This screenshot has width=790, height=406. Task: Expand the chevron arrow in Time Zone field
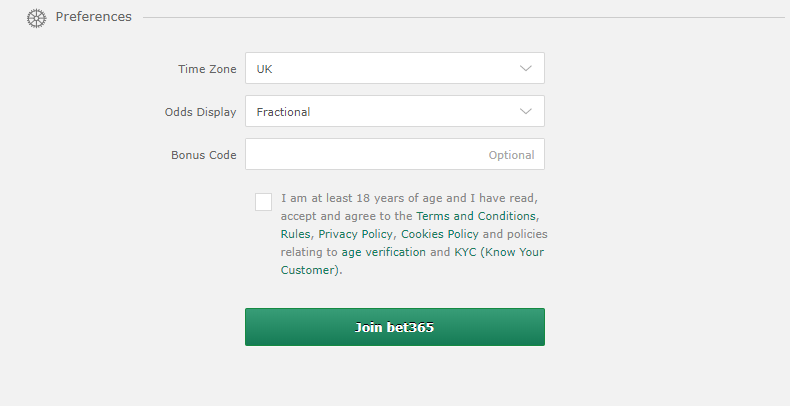[525, 69]
